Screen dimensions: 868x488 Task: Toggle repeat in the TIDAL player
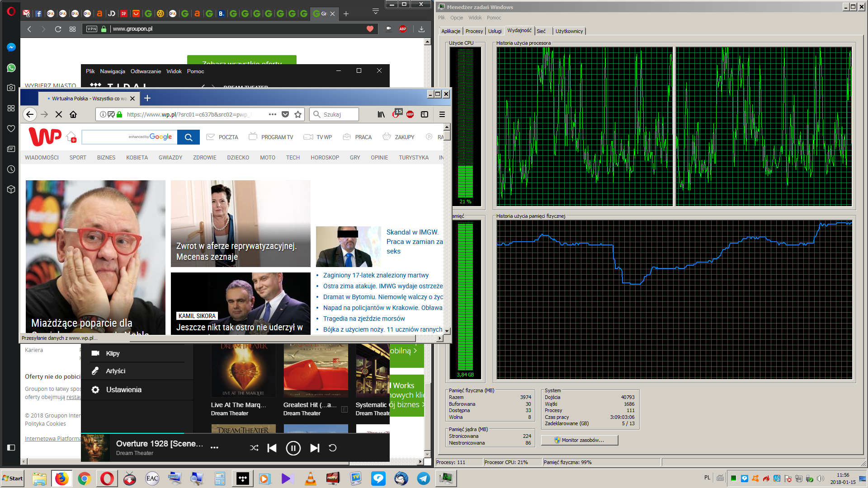[x=332, y=448]
